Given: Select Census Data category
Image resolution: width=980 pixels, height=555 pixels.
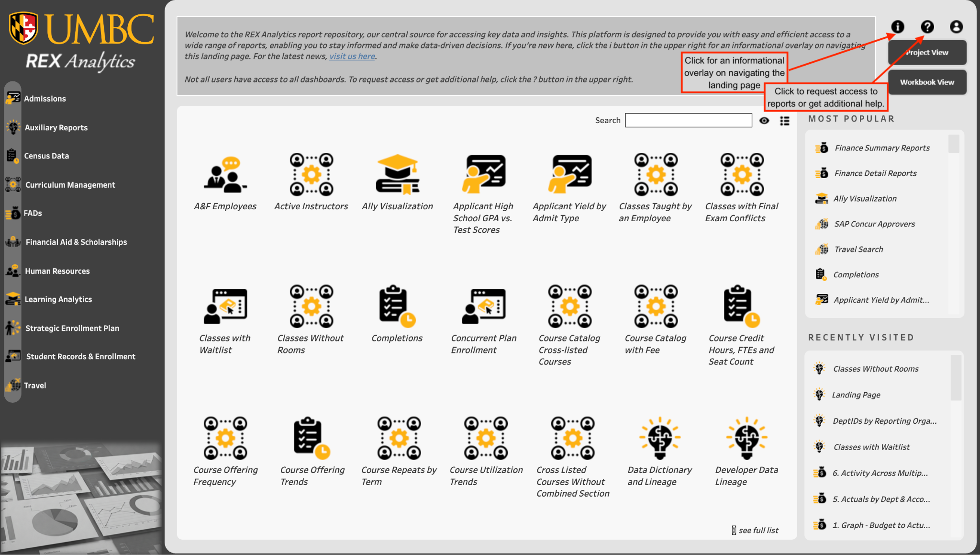Looking at the screenshot, I should tap(46, 156).
